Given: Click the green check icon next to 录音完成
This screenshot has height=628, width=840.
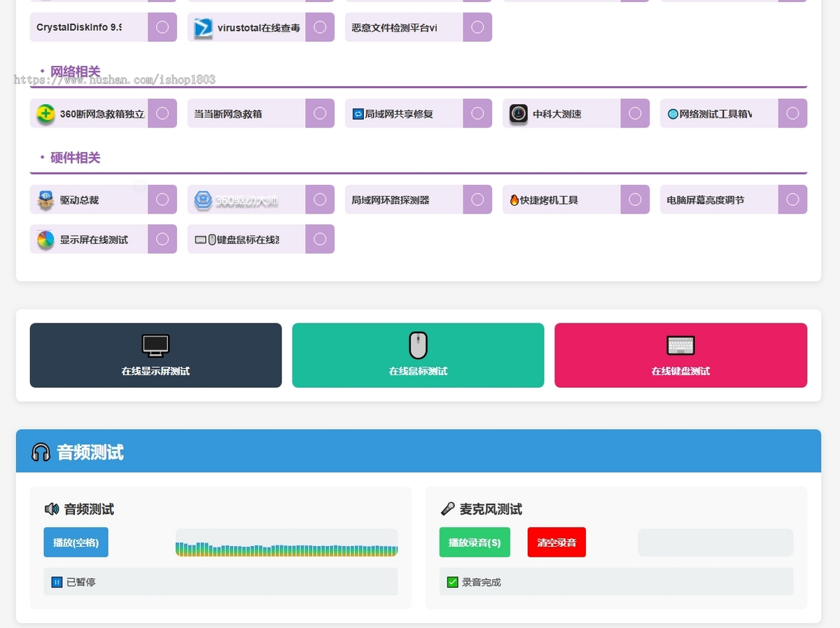Looking at the screenshot, I should 452,582.
